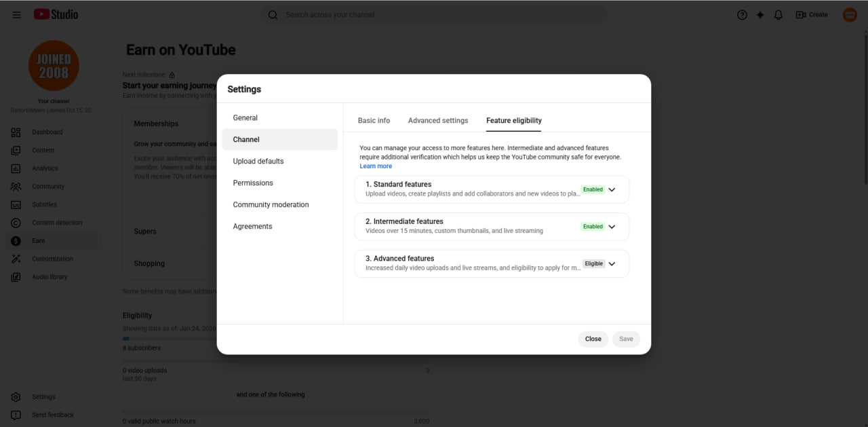
Task: Open the notifications bell
Action: click(x=778, y=15)
